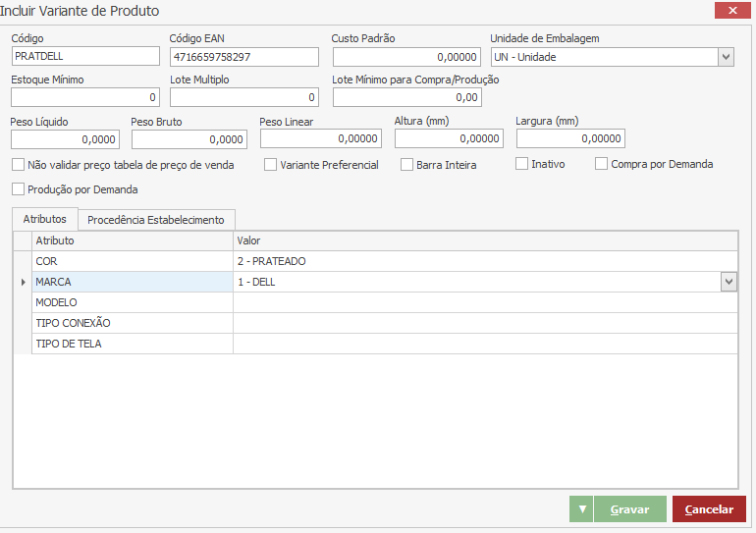Click the red Cancelar button
The width and height of the screenshot is (756, 533).
(709, 509)
